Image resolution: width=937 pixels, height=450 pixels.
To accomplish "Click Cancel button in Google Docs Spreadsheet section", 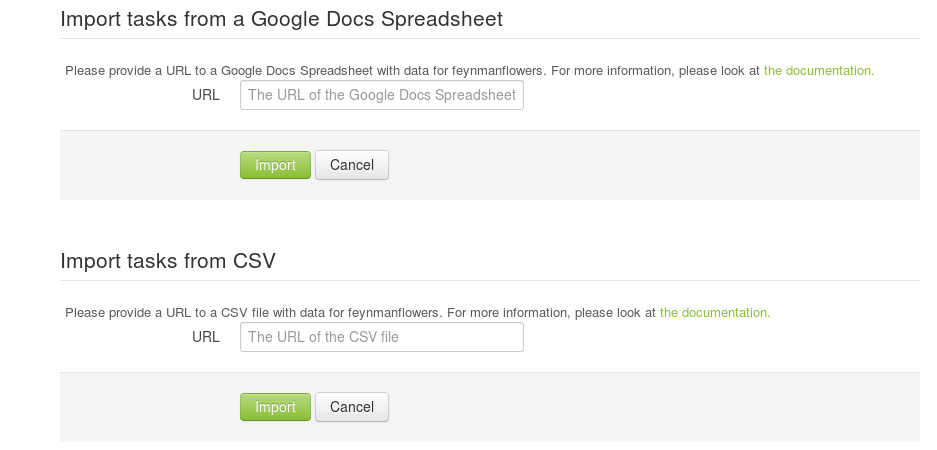I will pos(352,165).
